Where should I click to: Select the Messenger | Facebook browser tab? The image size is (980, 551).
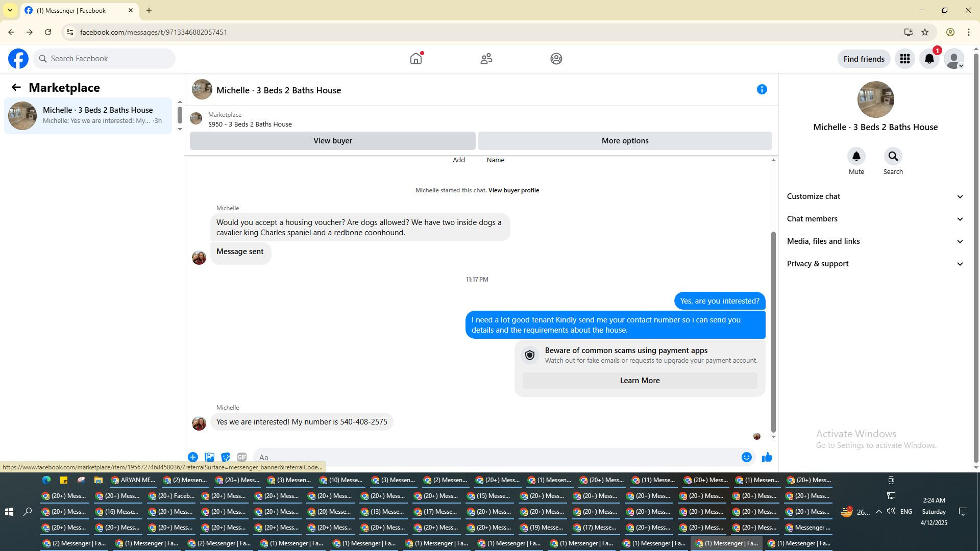coord(80,10)
